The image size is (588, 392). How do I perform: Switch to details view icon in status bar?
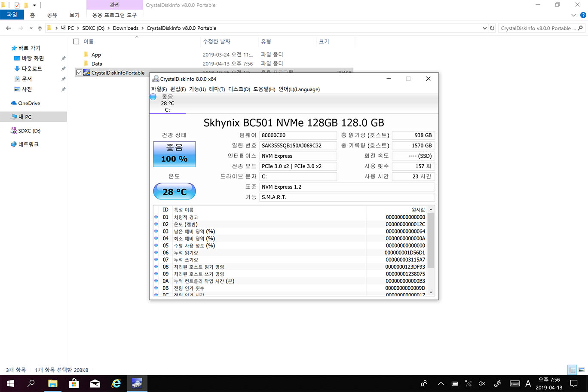[572, 370]
